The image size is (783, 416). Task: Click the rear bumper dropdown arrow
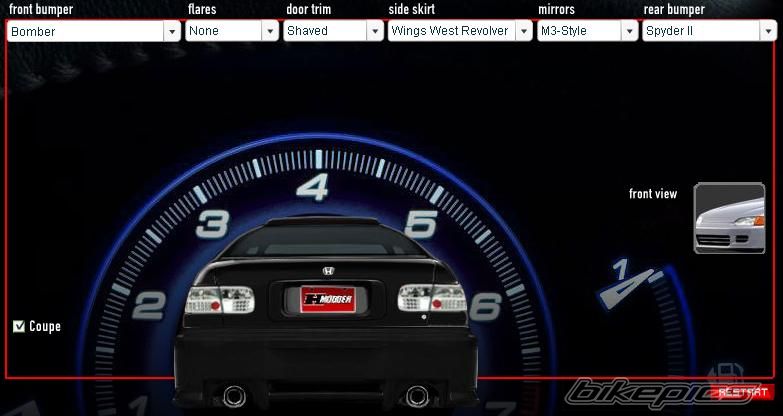[768, 31]
